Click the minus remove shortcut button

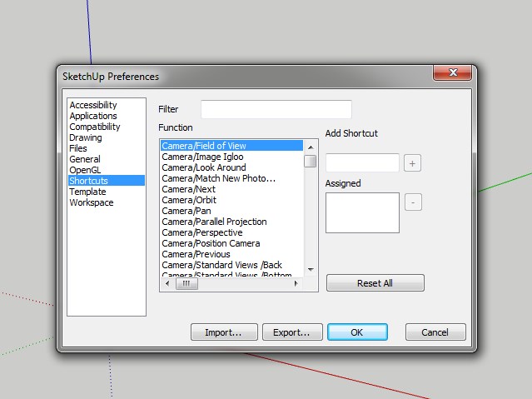click(x=413, y=202)
